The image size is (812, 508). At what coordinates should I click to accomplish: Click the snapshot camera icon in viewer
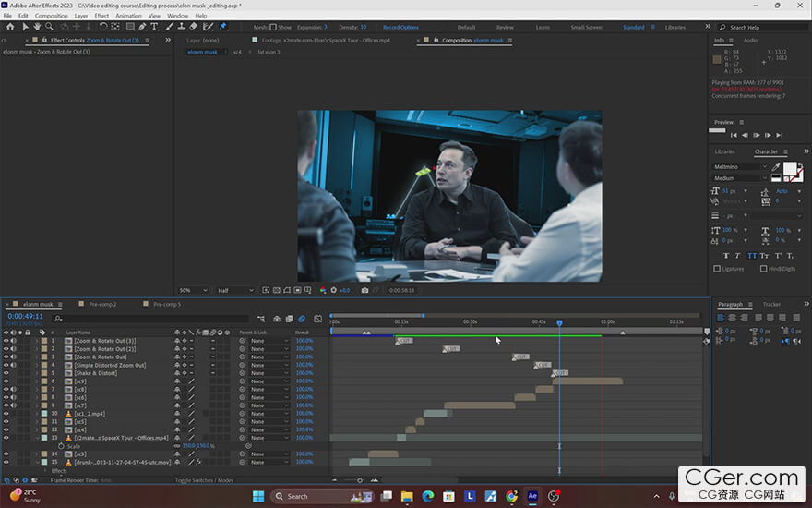[365, 290]
